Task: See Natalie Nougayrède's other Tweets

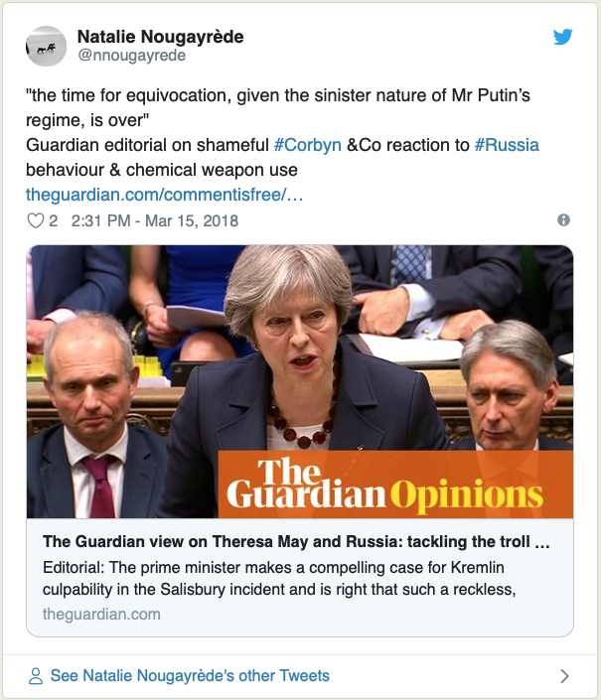Action: pos(190,676)
